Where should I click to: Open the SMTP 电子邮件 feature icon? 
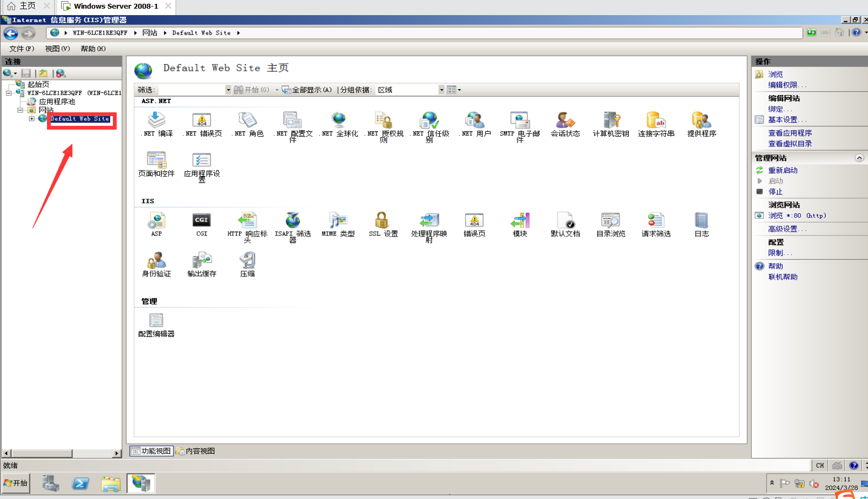(x=520, y=127)
